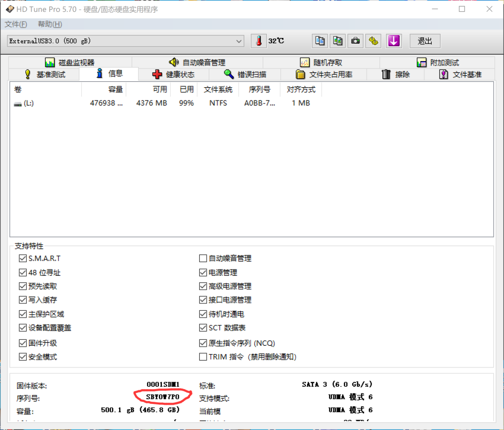Click the copy text to clipboard icon
Viewport: 504px width, 430px height.
tap(320, 41)
